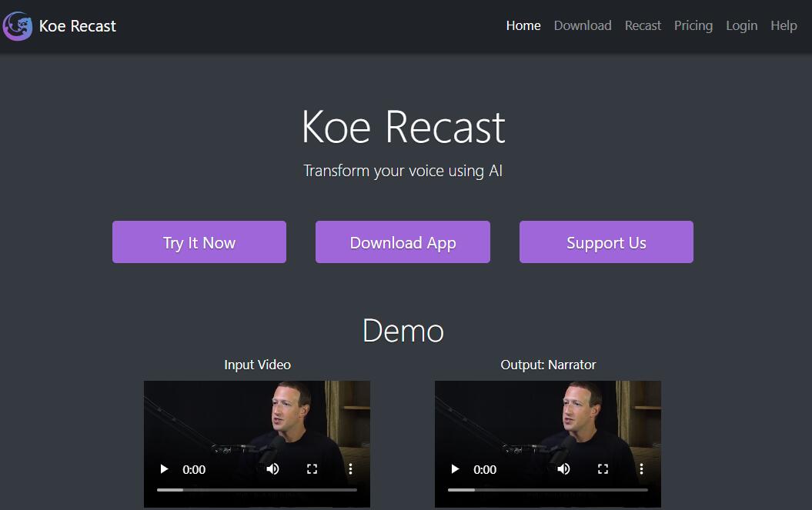The image size is (812, 510).
Task: Open the Pricing page
Action: [x=693, y=26]
